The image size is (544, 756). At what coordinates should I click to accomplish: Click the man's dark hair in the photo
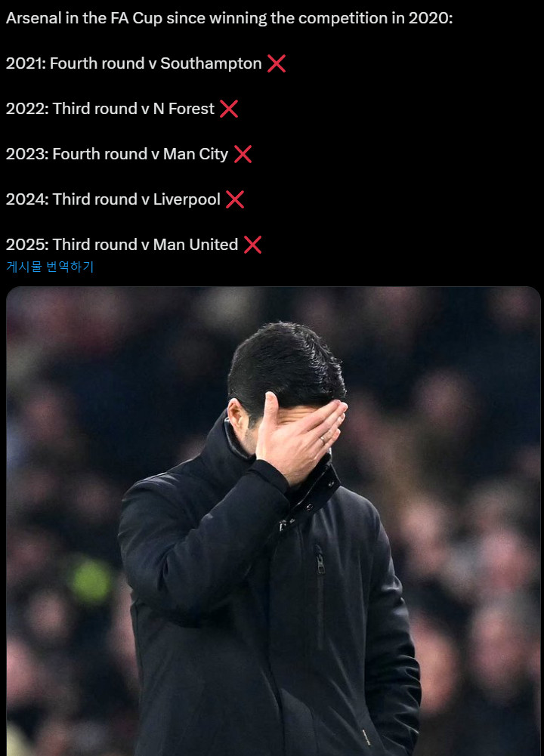tap(286, 364)
